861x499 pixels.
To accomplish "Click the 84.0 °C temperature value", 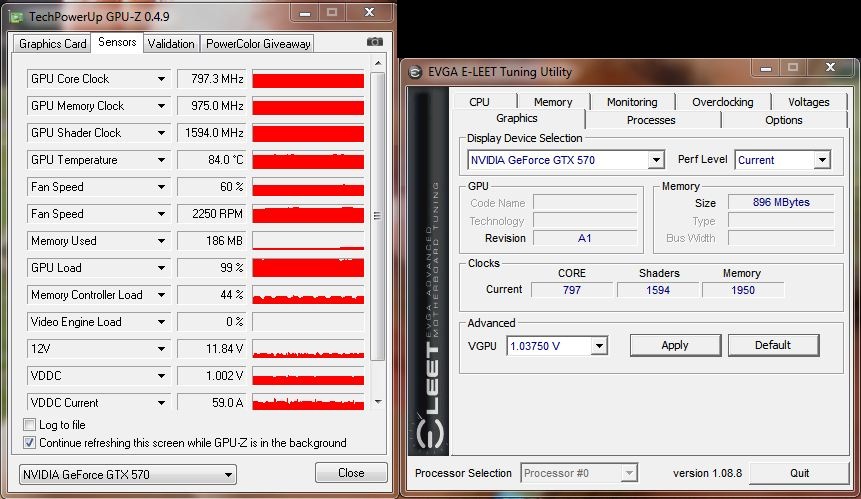I will [214, 160].
